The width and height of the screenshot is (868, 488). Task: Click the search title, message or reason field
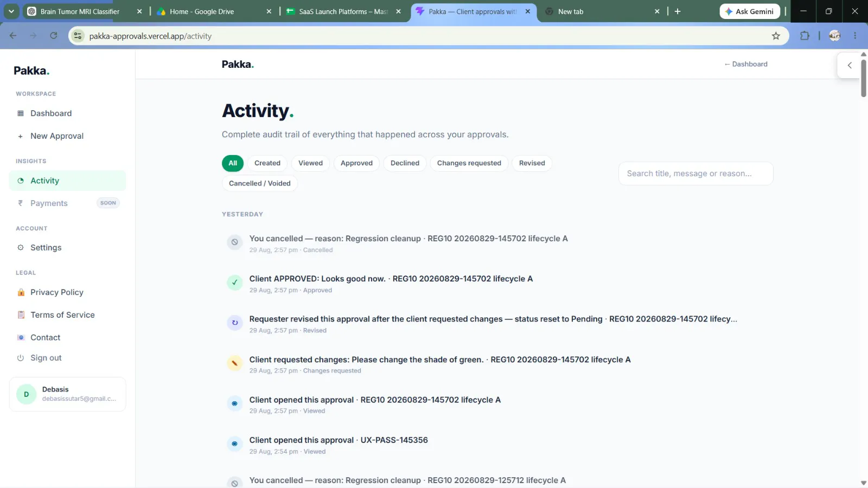(x=696, y=174)
